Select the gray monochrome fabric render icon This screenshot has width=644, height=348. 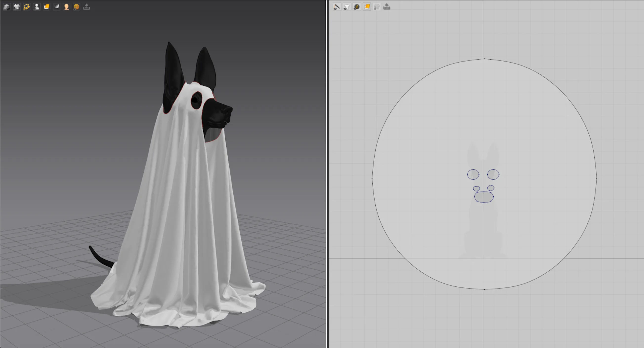(x=57, y=7)
